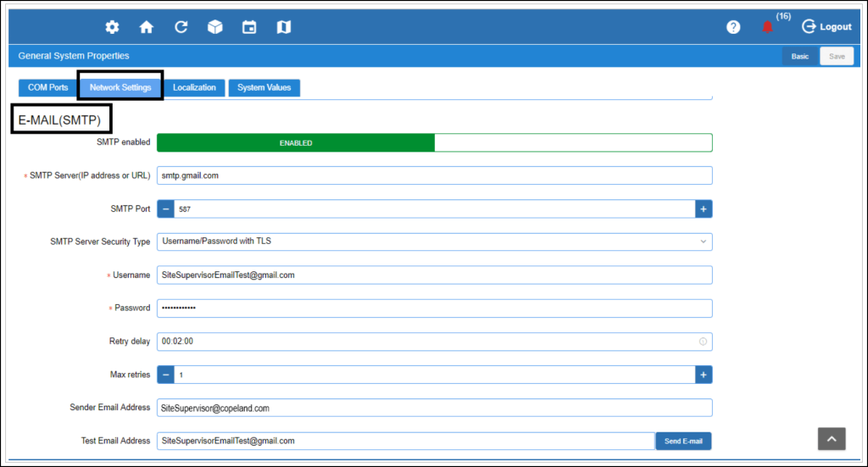Toggle the SMTP enabled switch
Image resolution: width=868 pixels, height=467 pixels.
click(x=434, y=142)
